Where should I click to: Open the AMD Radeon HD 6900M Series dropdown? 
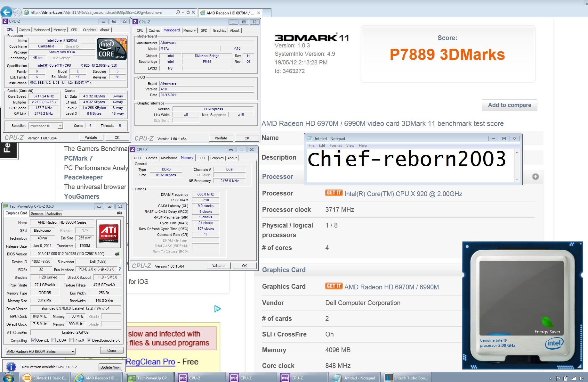click(x=41, y=351)
